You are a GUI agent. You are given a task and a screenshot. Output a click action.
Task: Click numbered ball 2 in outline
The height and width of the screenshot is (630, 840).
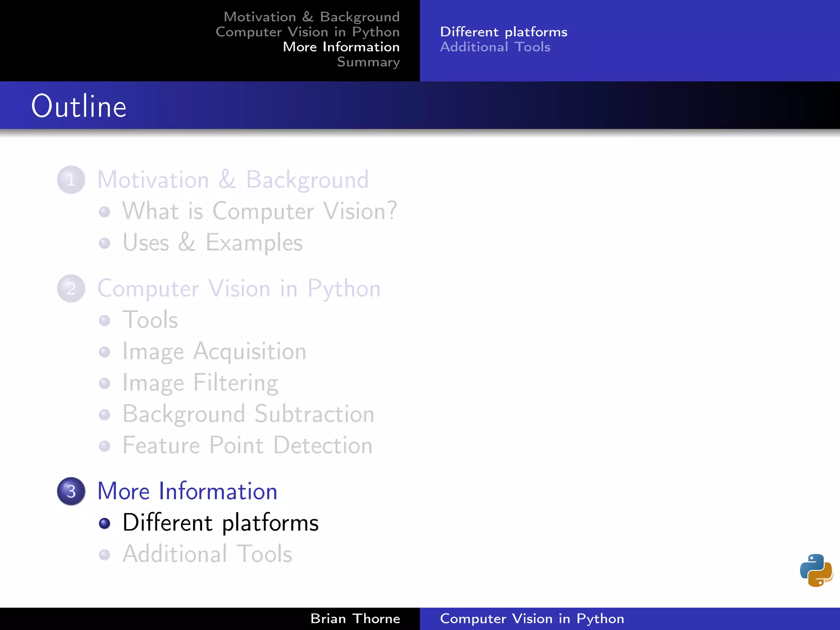tap(71, 288)
